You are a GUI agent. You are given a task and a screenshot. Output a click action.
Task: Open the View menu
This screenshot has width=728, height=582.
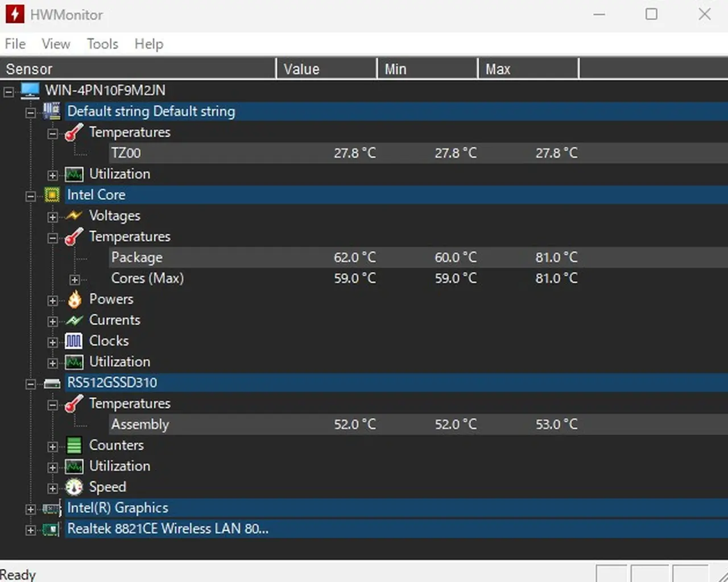[x=56, y=44]
